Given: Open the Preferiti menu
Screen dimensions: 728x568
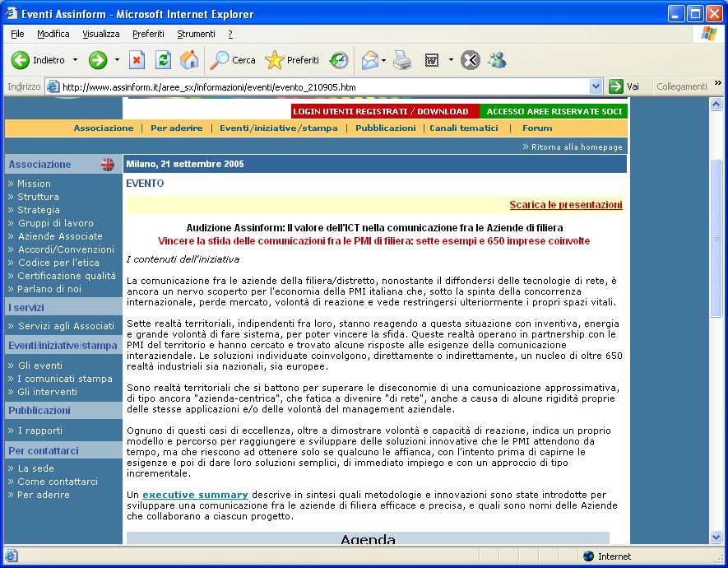Looking at the screenshot, I should point(148,34).
